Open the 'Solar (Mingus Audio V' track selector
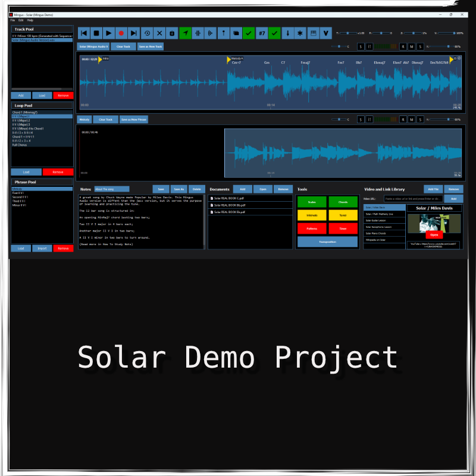Screen dimensions: 476x476 pos(93,46)
